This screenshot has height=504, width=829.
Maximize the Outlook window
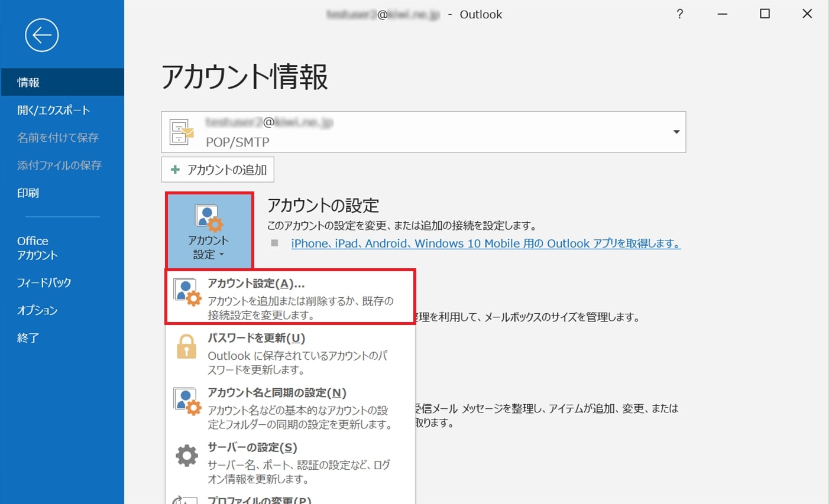pyautogui.click(x=765, y=14)
